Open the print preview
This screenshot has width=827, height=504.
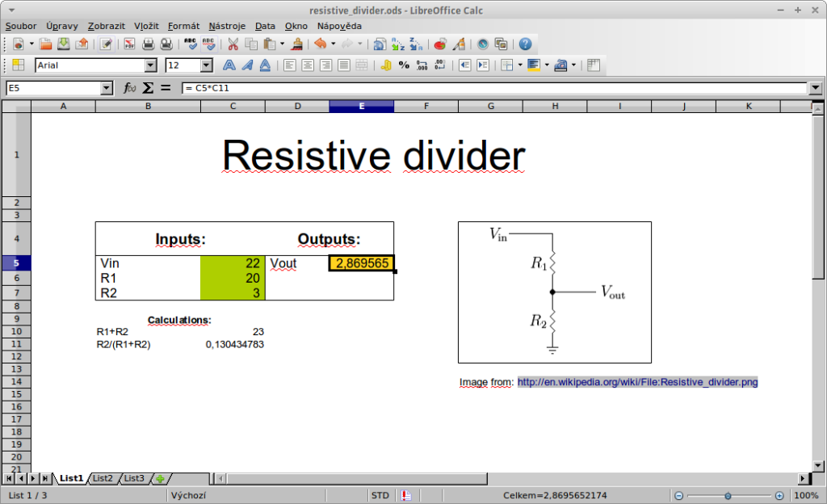point(166,44)
